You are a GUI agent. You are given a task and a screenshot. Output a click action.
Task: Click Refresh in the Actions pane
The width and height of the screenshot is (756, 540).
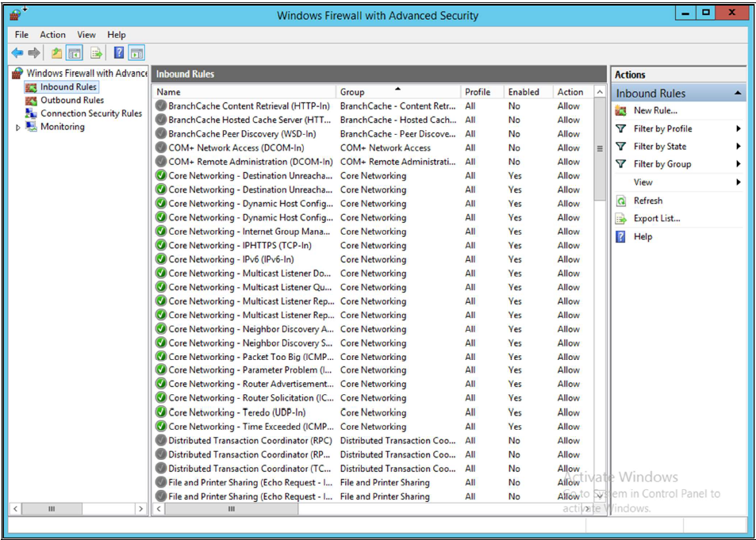click(648, 201)
